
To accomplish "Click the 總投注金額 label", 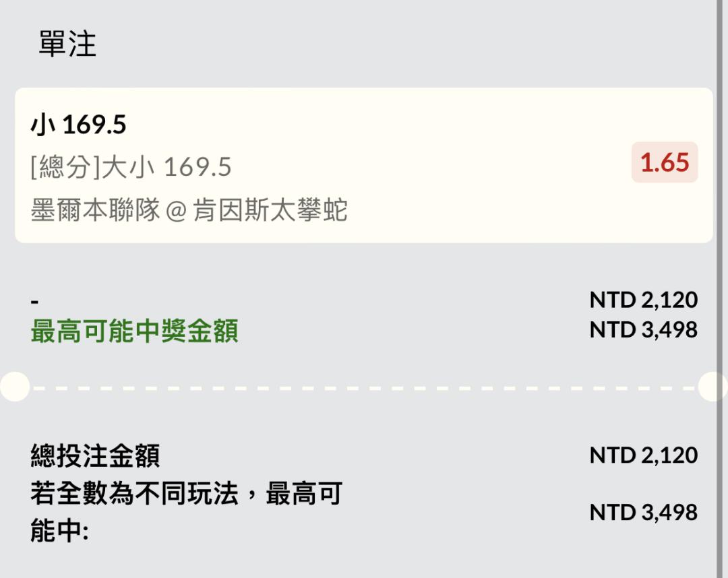I will click(x=95, y=456).
